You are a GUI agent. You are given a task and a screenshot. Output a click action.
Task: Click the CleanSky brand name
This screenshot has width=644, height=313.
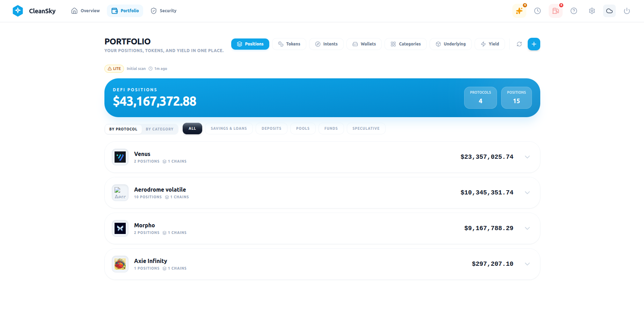42,11
